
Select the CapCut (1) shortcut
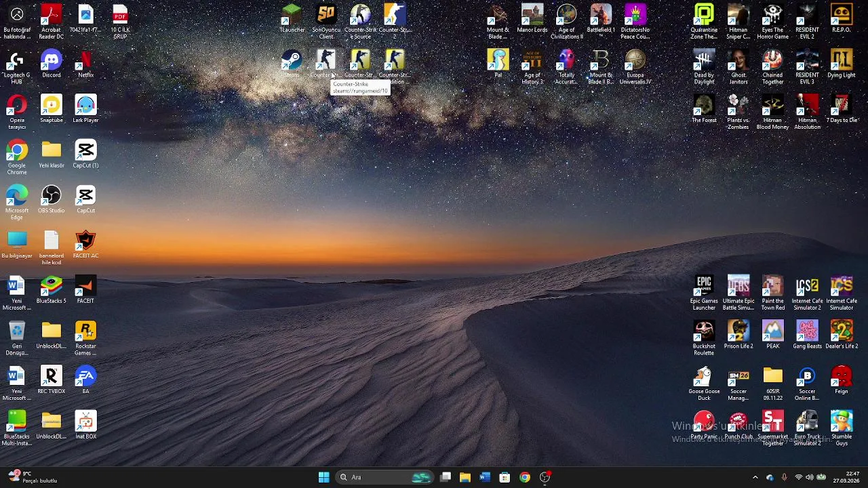tap(85, 155)
